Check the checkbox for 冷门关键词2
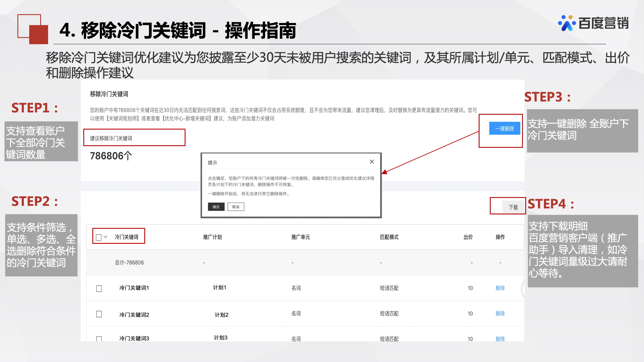Viewport: 644px width, 362px height. pos(99,314)
